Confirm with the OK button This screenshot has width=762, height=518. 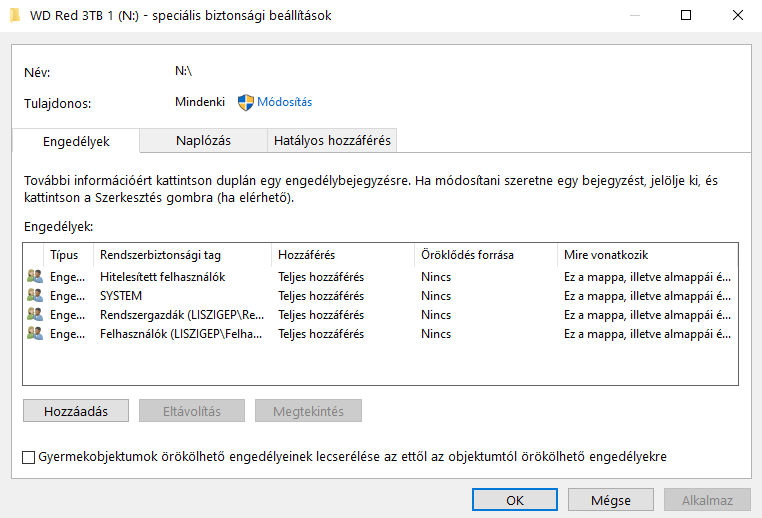pos(515,500)
